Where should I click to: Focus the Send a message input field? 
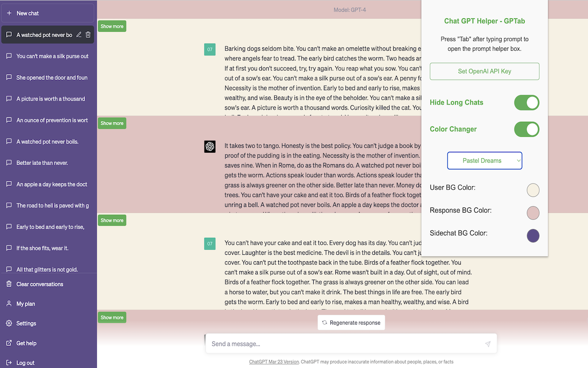pyautogui.click(x=345, y=344)
